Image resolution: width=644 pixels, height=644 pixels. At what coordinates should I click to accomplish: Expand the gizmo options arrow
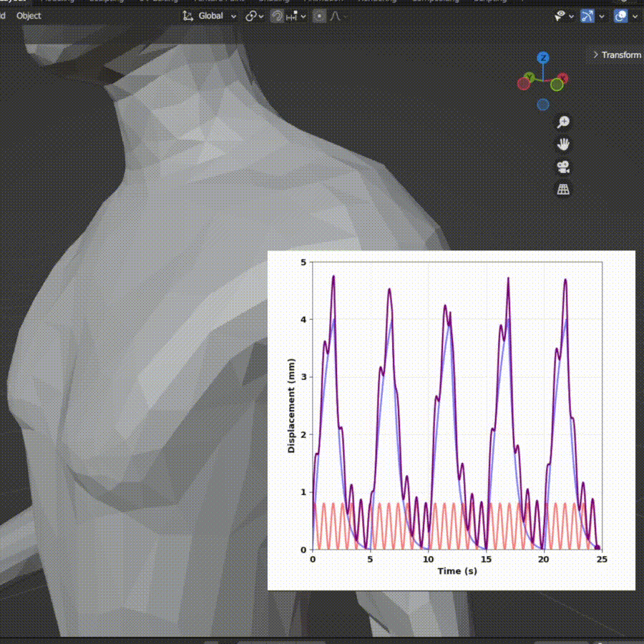point(602,16)
